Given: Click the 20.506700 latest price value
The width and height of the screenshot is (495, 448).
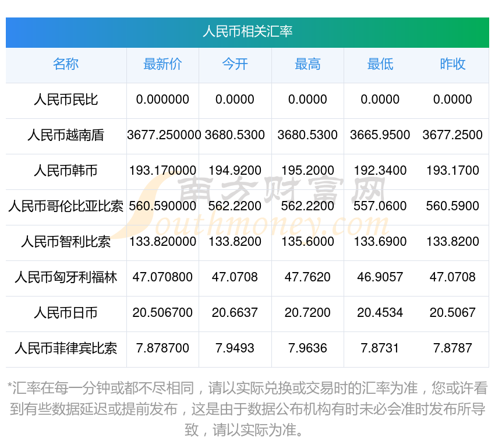Looking at the screenshot, I should click(162, 313).
